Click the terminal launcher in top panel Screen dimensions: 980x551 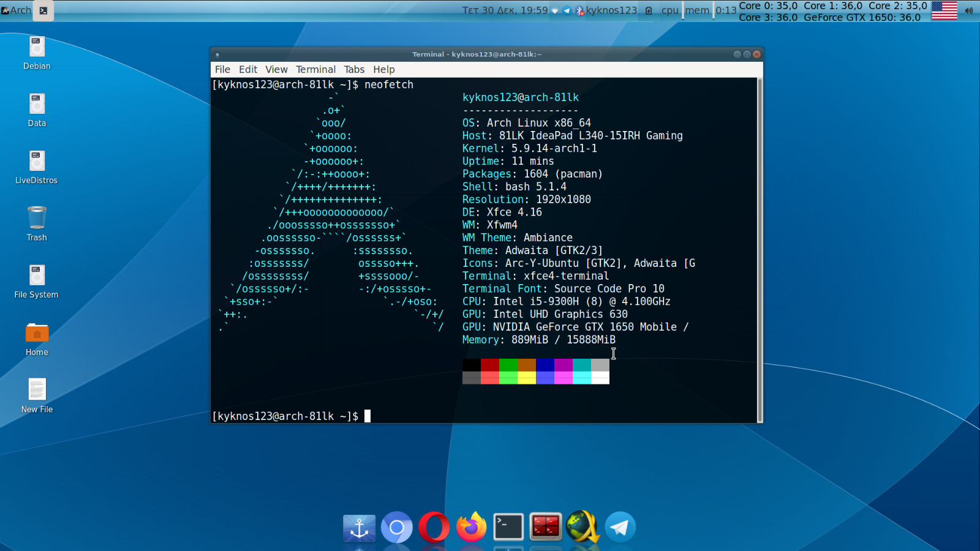43,10
